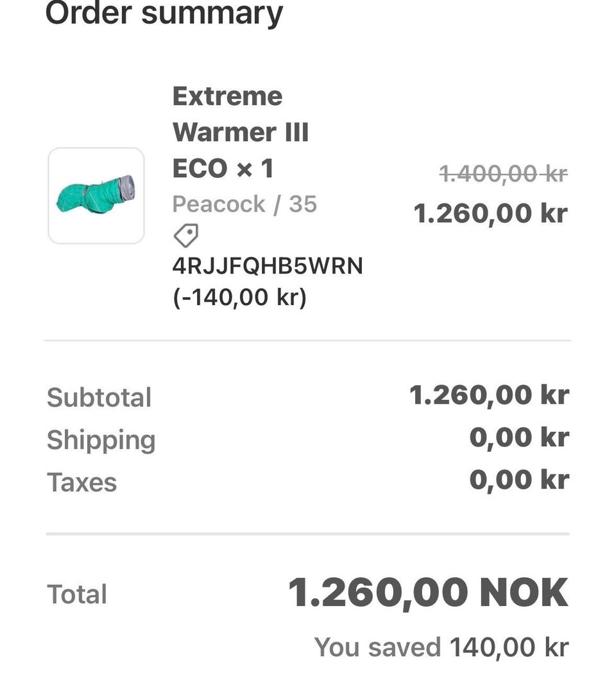Click the shipping cost 0,00 kr

pos(519,438)
